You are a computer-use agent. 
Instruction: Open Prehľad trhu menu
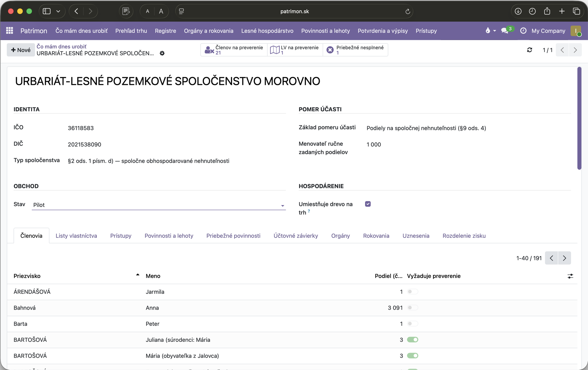[x=131, y=31]
